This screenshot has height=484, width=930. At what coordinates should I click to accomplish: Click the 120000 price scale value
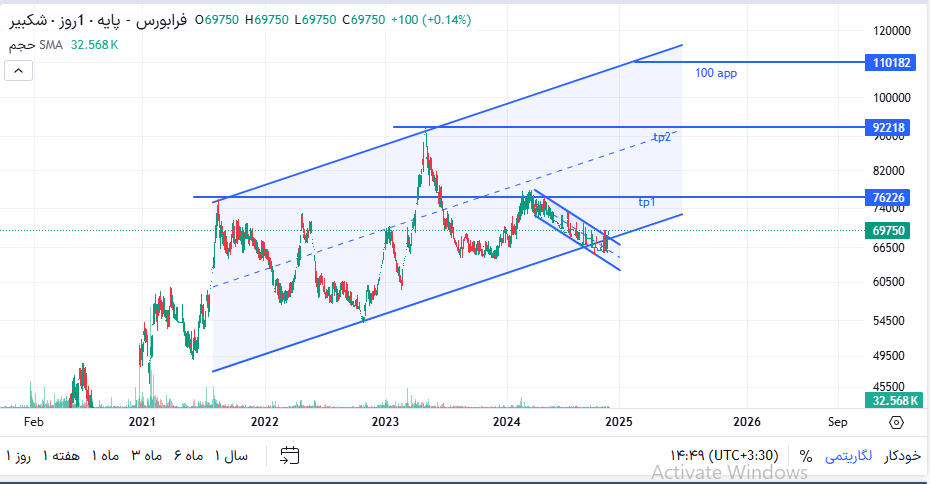pos(891,31)
